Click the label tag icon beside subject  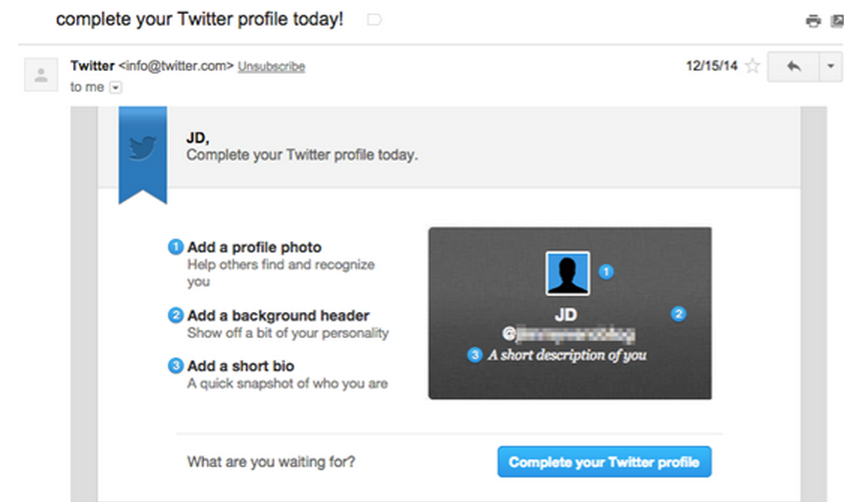click(374, 20)
